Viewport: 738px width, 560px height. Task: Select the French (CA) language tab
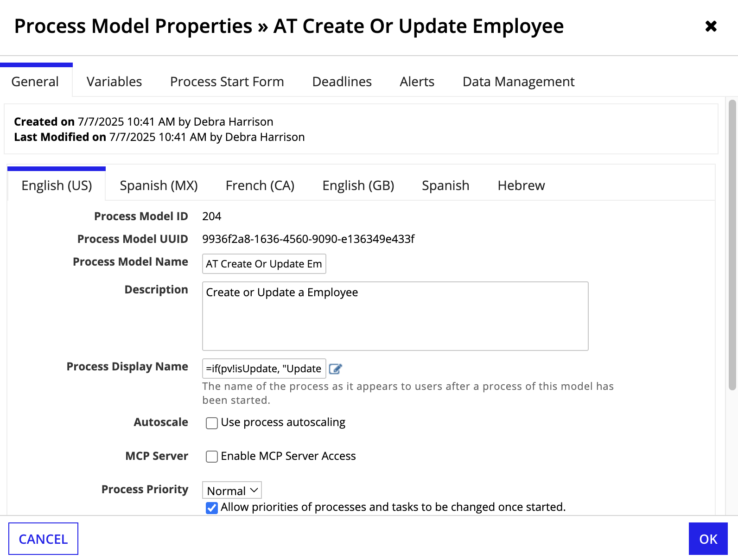[x=260, y=185]
